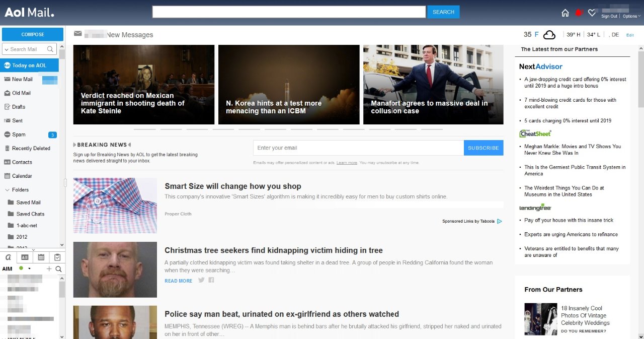The height and width of the screenshot is (339, 644).
Task: Open the contact card quick-view icon
Action: (x=24, y=257)
